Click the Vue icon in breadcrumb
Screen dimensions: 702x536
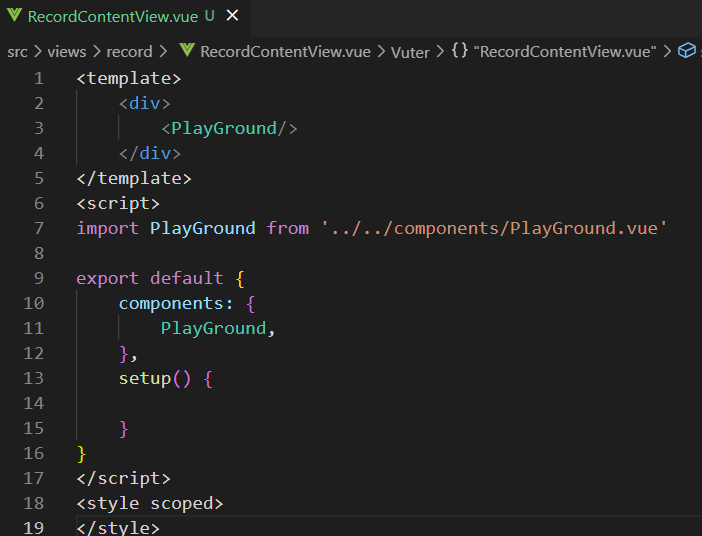(x=187, y=50)
